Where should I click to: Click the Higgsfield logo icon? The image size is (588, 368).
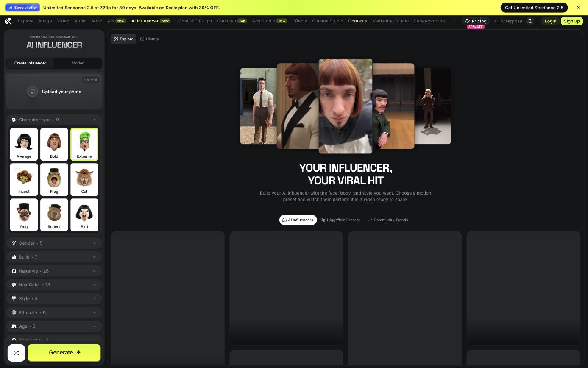(8, 21)
